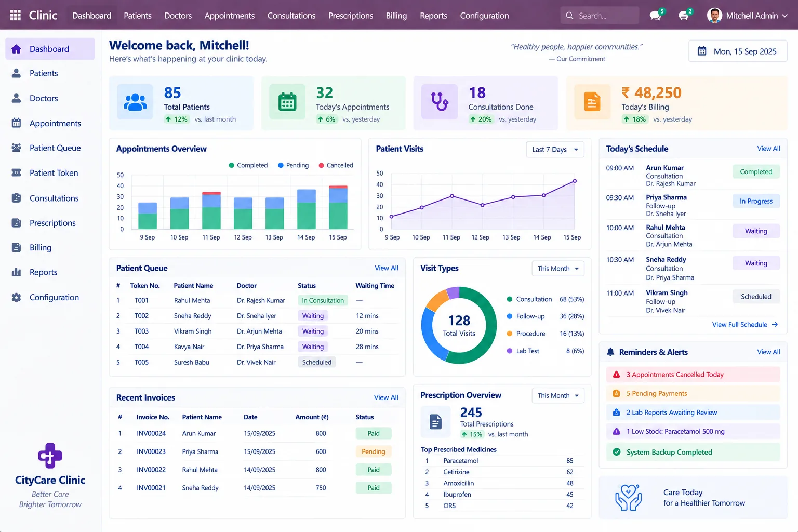This screenshot has height=532, width=798.
Task: Click the Patient Token ticket icon
Action: tap(16, 173)
